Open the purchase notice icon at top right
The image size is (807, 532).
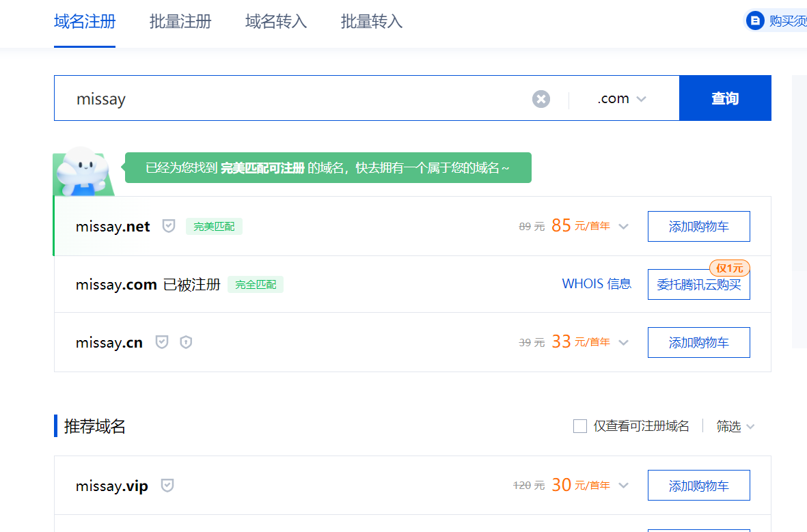[x=755, y=21]
